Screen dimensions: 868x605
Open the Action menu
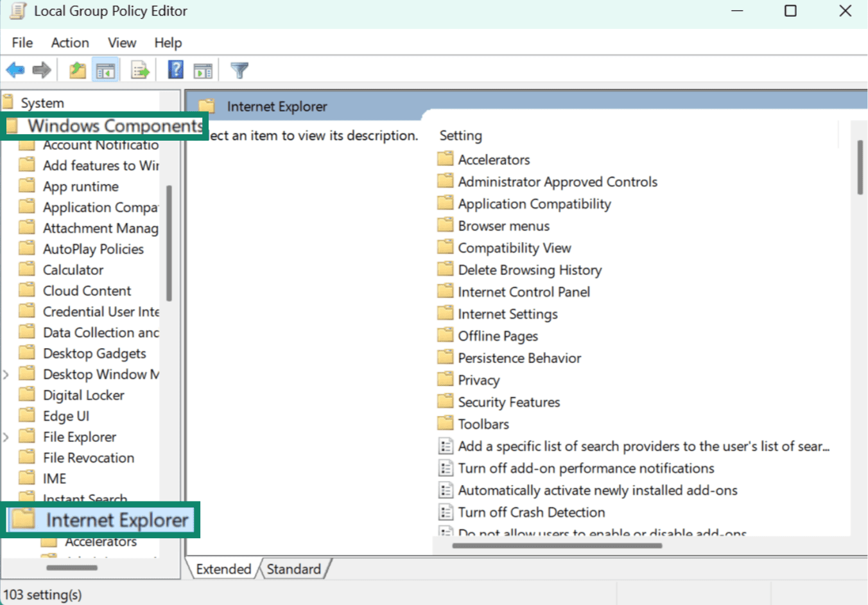[70, 42]
